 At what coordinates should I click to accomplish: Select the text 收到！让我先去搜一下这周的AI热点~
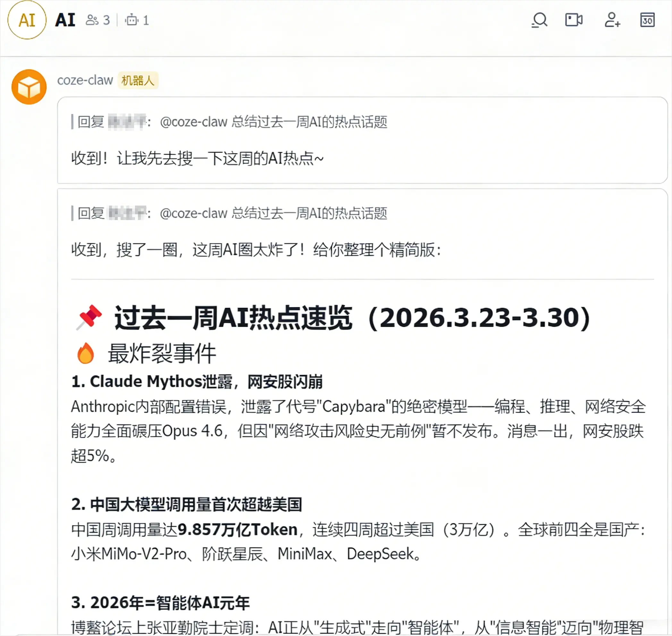point(197,158)
